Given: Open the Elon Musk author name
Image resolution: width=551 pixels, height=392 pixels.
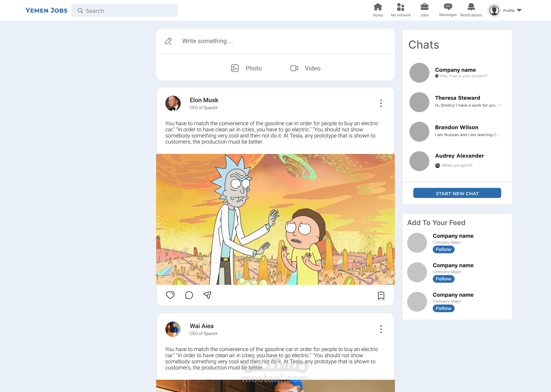Looking at the screenshot, I should pos(204,100).
